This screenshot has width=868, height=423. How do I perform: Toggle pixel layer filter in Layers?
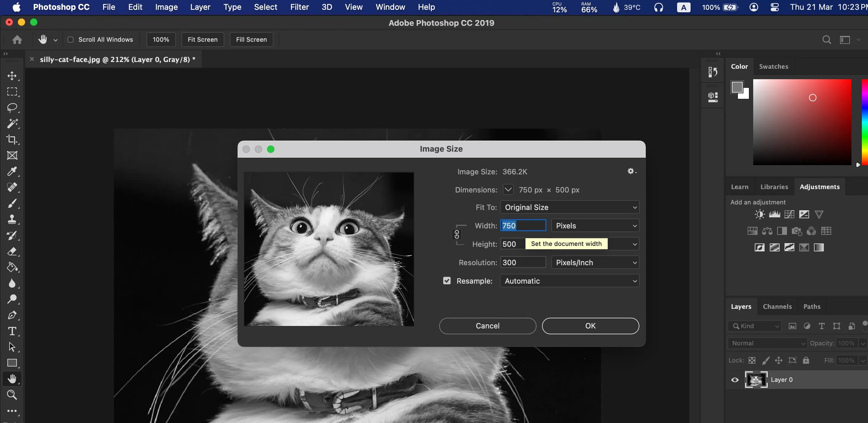792,326
